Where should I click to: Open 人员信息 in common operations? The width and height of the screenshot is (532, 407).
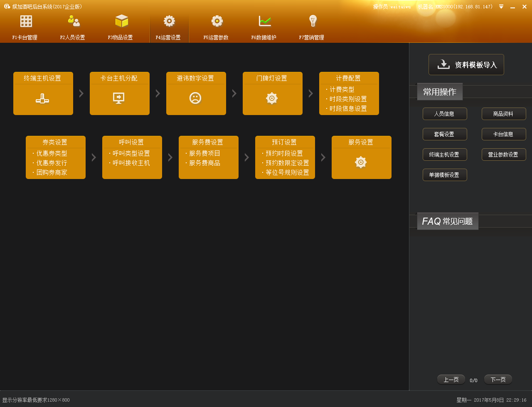[x=444, y=114]
